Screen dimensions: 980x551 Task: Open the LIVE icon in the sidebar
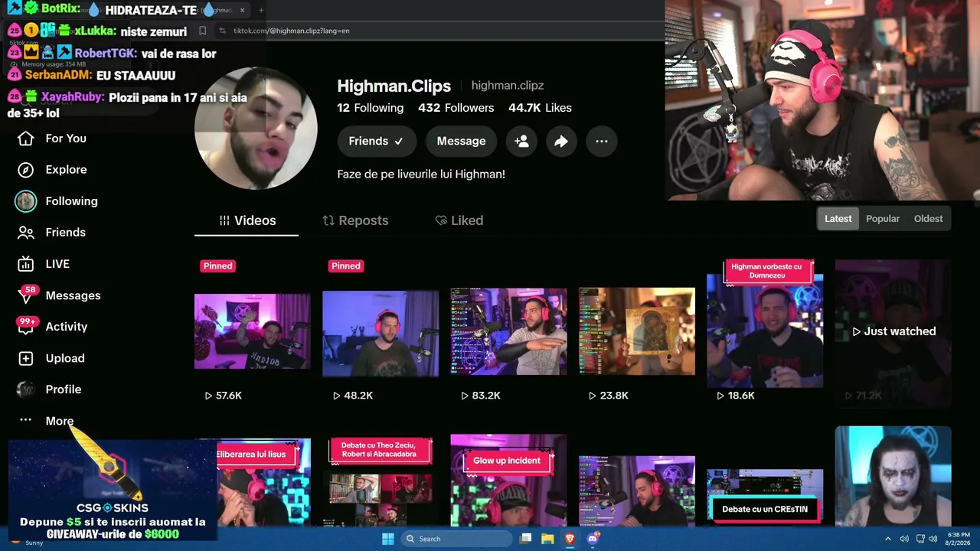tap(26, 264)
